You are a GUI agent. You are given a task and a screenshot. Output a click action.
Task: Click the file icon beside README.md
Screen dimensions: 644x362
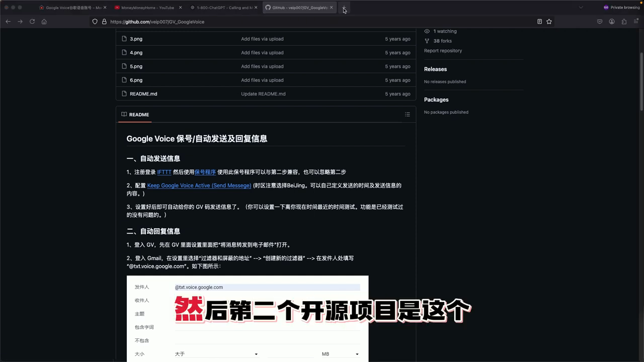click(124, 94)
